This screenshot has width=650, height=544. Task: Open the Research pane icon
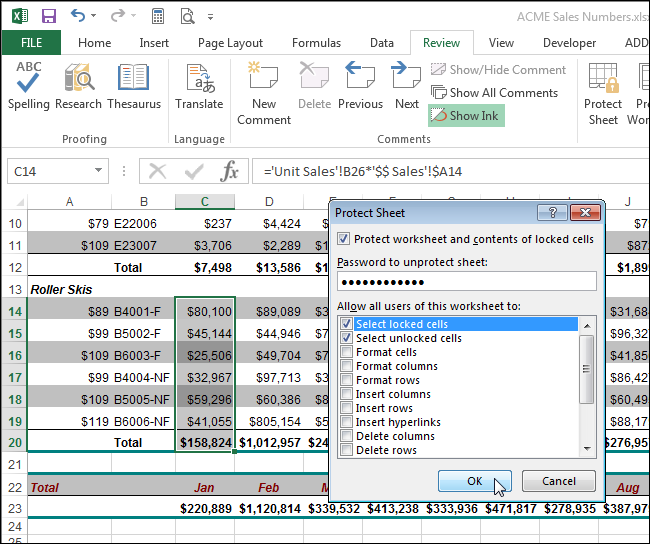78,85
